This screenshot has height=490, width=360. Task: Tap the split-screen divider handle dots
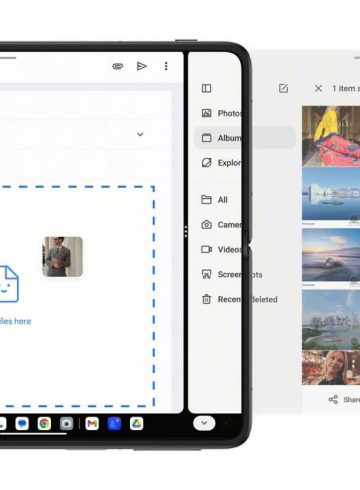(x=186, y=232)
